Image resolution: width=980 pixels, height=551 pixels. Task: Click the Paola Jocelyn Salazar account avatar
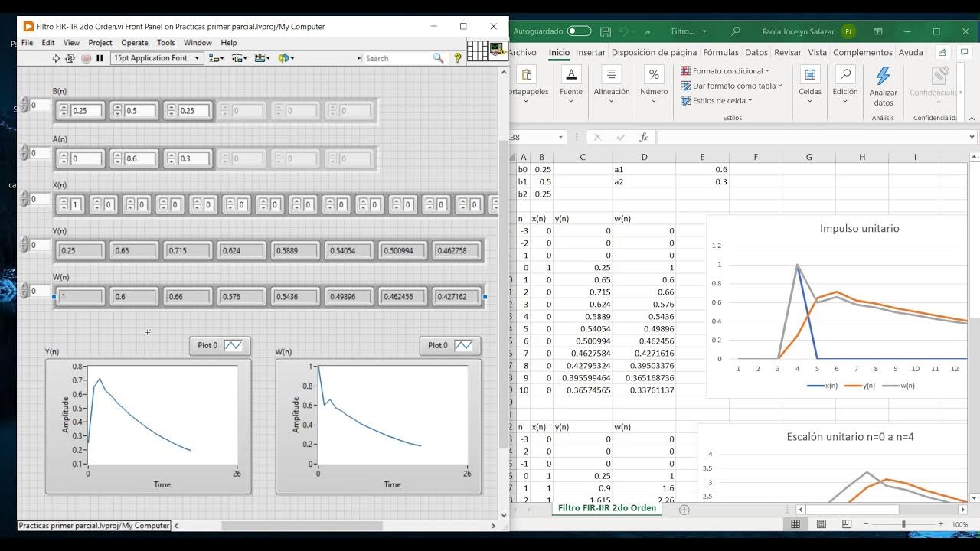coord(848,31)
